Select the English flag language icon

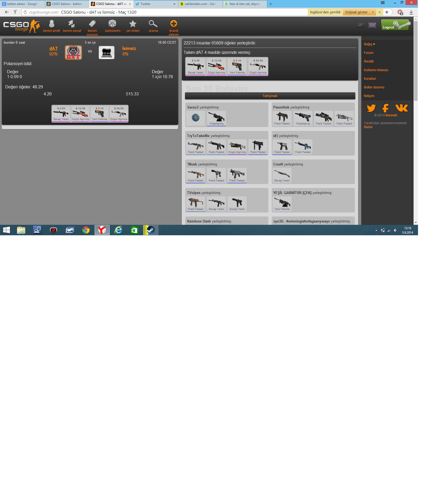(x=372, y=25)
